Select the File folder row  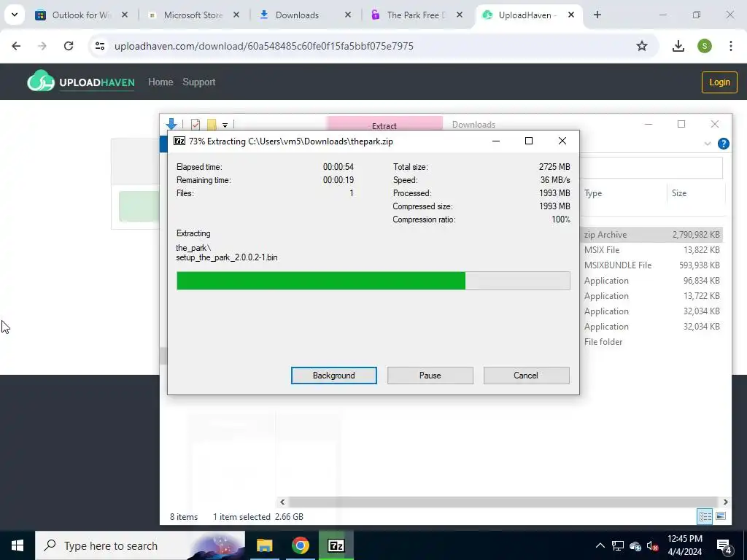pyautogui.click(x=651, y=342)
